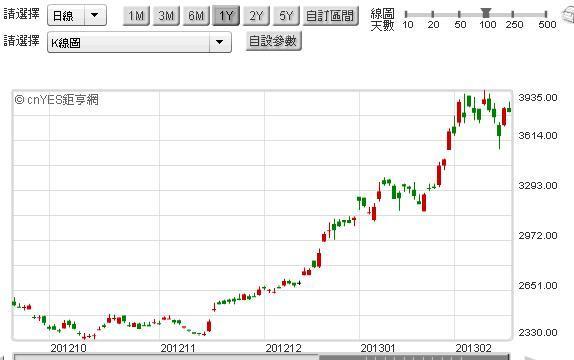Set chart days slider to 500 tick
574x360 pixels.
tap(546, 14)
